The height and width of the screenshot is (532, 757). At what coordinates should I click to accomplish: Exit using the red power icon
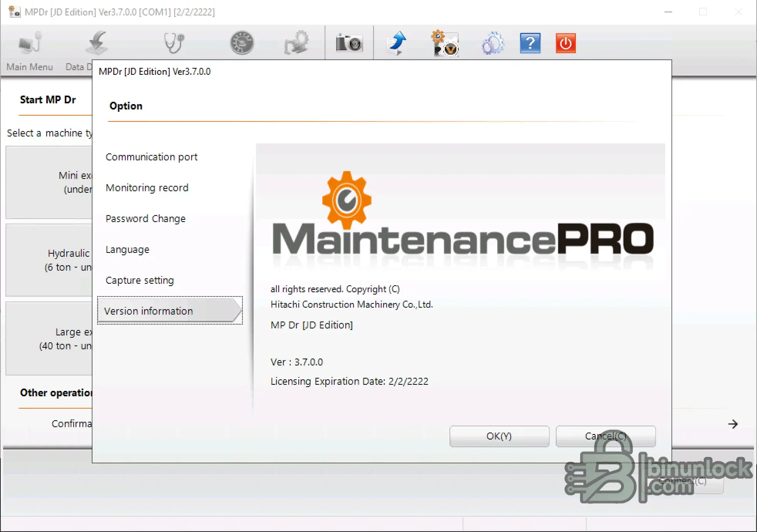(565, 43)
